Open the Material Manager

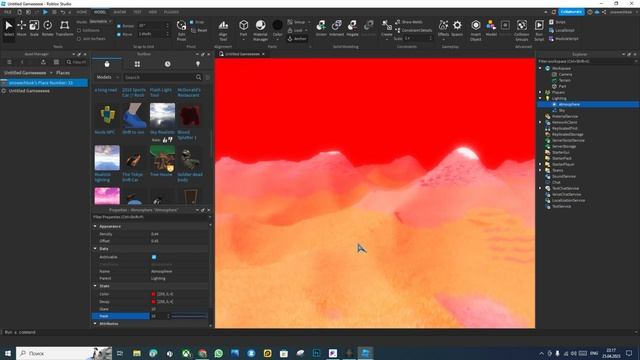260,30
